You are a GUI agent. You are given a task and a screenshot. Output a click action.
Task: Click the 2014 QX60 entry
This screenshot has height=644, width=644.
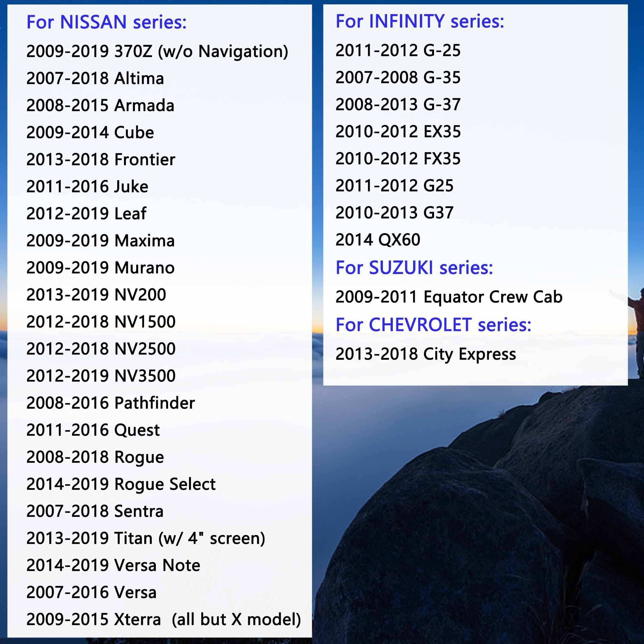point(378,240)
